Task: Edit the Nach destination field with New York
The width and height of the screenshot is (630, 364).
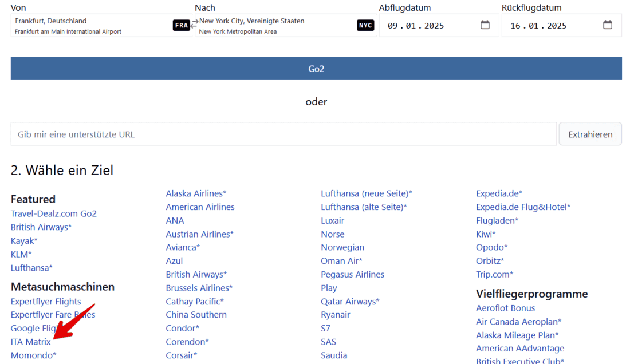Action: (x=275, y=25)
